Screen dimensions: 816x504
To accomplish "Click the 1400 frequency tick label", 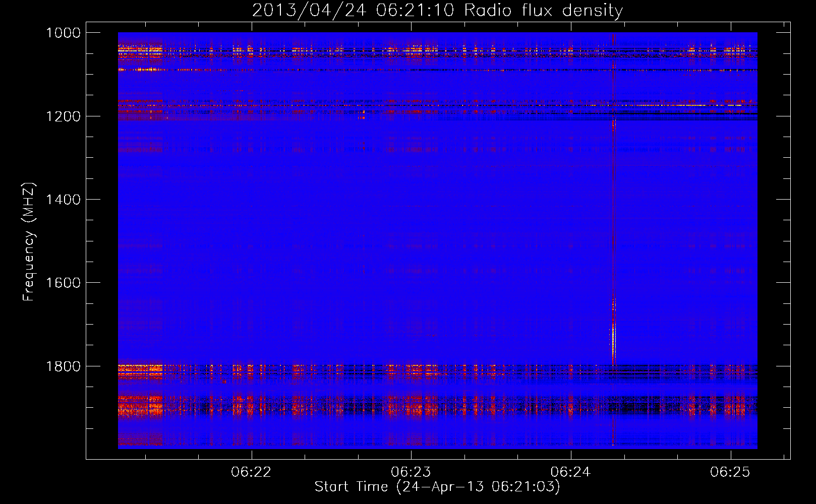I will (x=63, y=200).
